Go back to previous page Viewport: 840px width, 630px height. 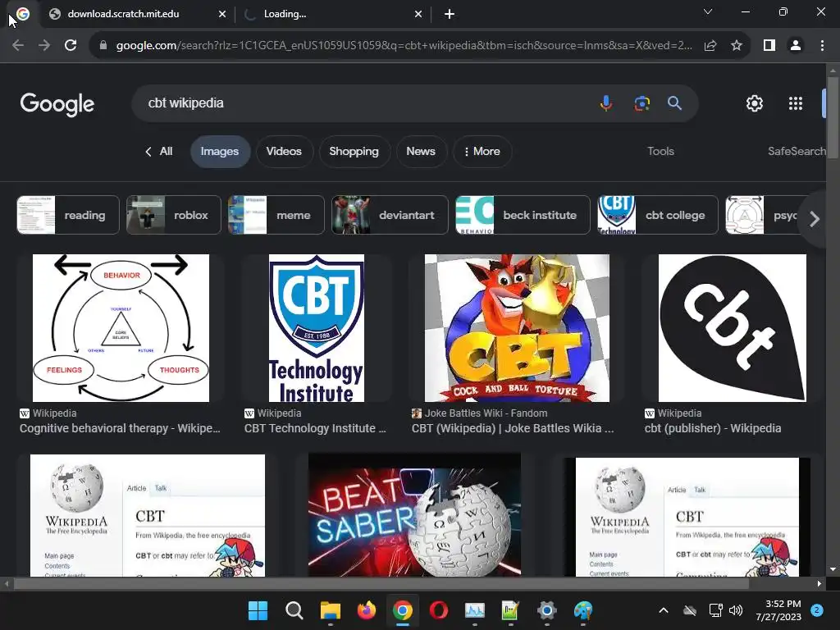click(18, 46)
